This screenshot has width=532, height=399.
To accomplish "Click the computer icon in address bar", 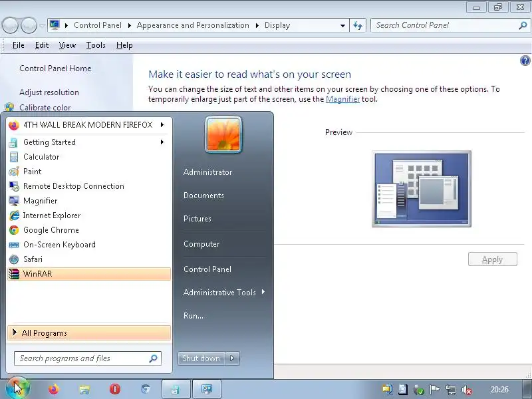I will [55, 25].
